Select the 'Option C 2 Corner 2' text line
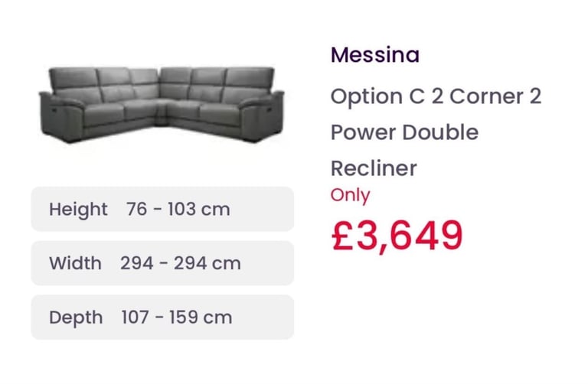 click(x=436, y=96)
